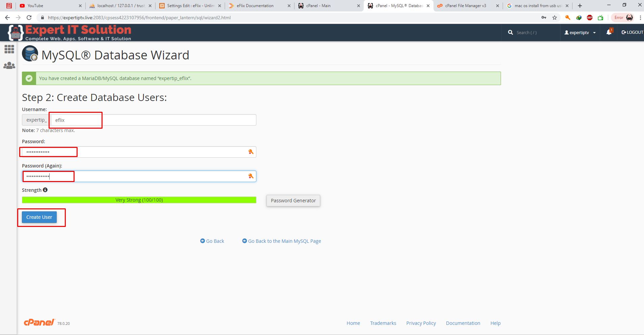Viewport: 644px width, 335px height.
Task: Click the browser Back arrow
Action: pyautogui.click(x=7, y=18)
